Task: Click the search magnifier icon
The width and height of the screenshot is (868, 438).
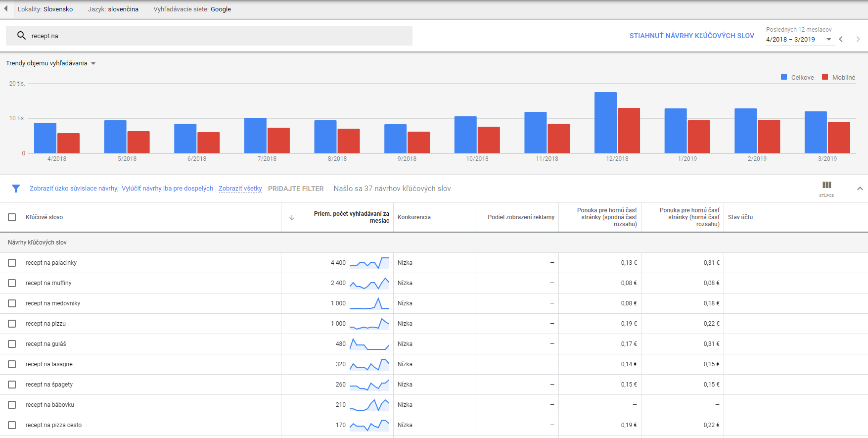Action: pyautogui.click(x=21, y=36)
